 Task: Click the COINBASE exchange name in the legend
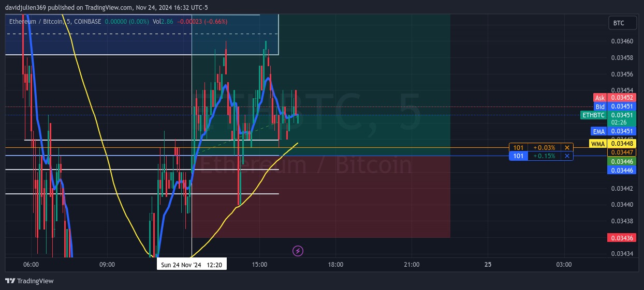[86, 21]
